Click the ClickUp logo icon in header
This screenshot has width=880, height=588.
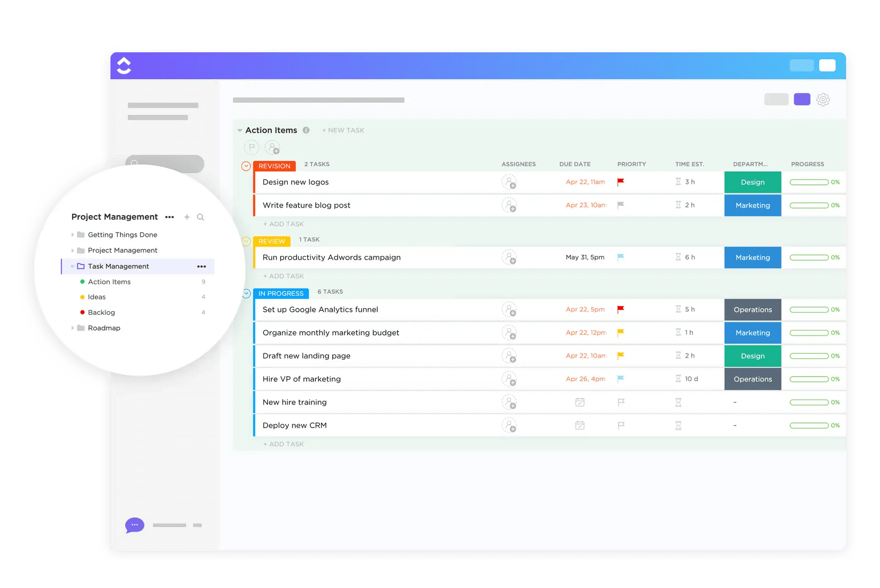(124, 66)
